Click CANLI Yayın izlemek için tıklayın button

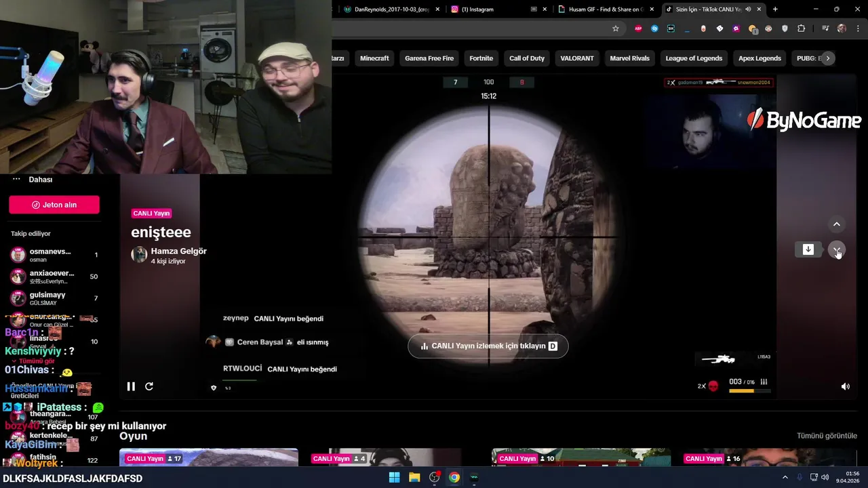[x=488, y=346]
